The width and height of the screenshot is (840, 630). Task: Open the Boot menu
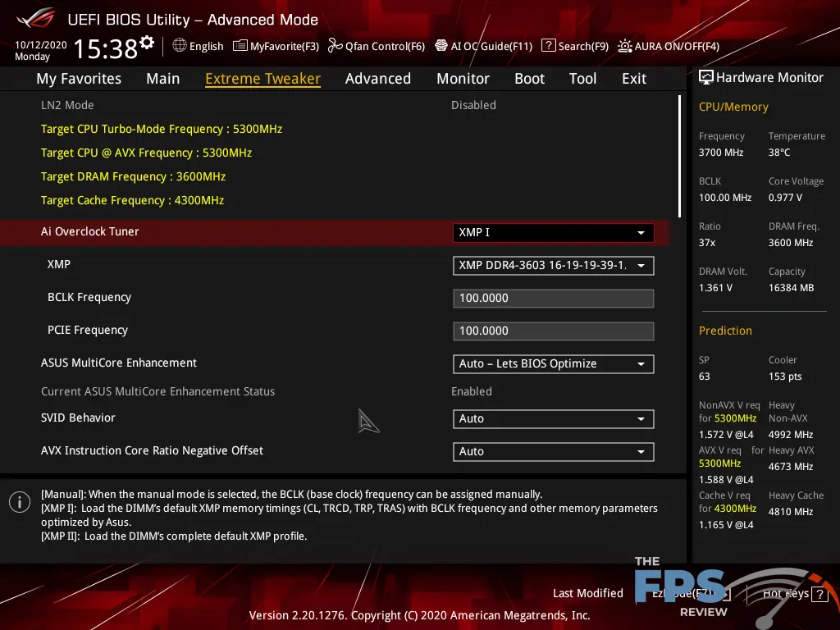click(529, 78)
